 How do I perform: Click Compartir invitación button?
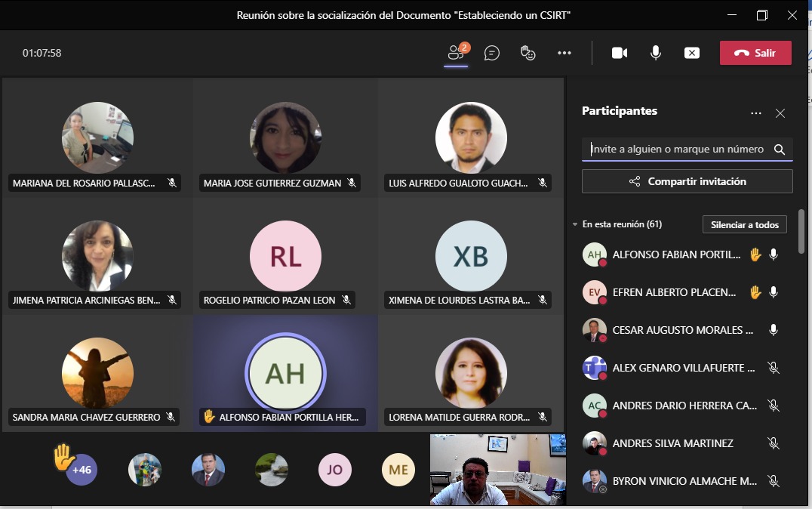coord(687,181)
